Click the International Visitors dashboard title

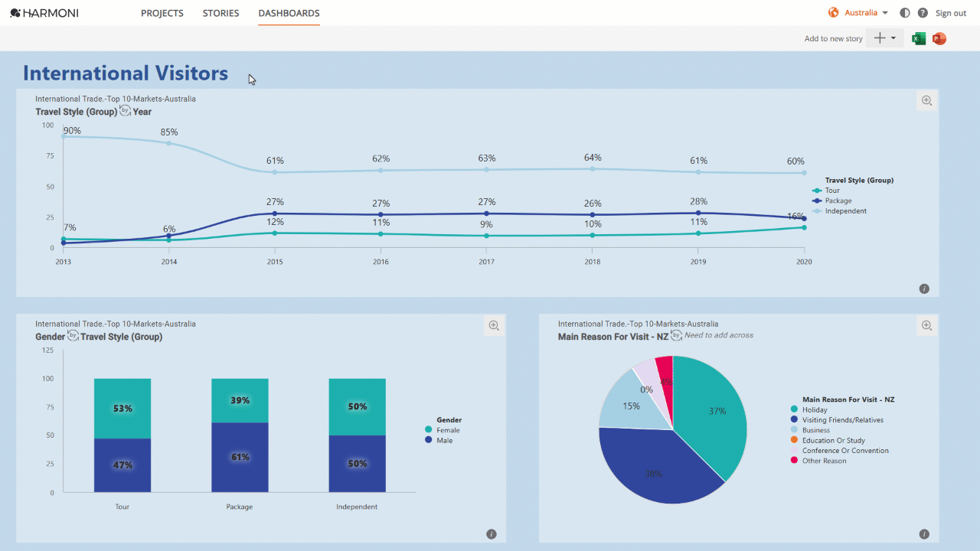tap(126, 73)
